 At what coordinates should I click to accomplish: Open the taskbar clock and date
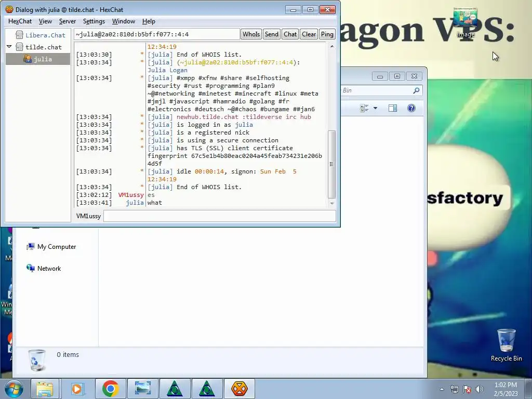point(506,389)
